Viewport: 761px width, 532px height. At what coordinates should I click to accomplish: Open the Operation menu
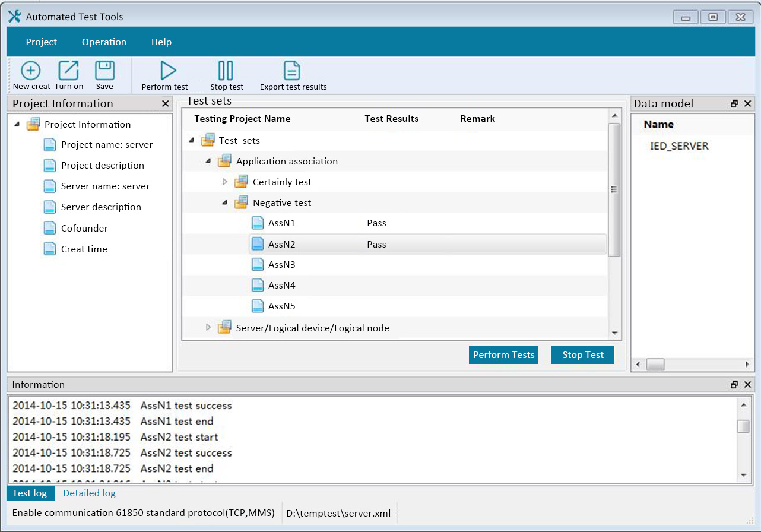point(104,42)
